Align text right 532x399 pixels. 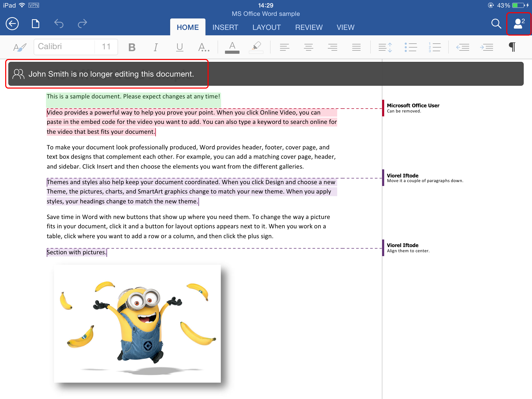[x=332, y=47]
